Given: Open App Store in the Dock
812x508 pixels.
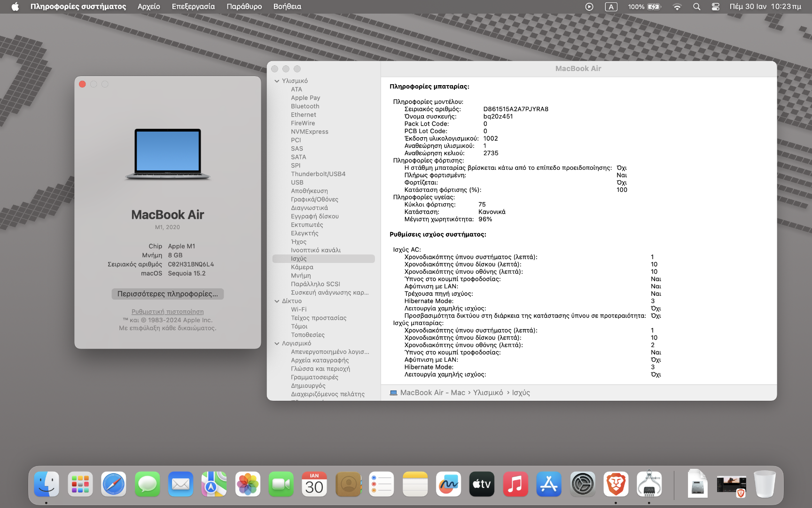Looking at the screenshot, I should [549, 484].
